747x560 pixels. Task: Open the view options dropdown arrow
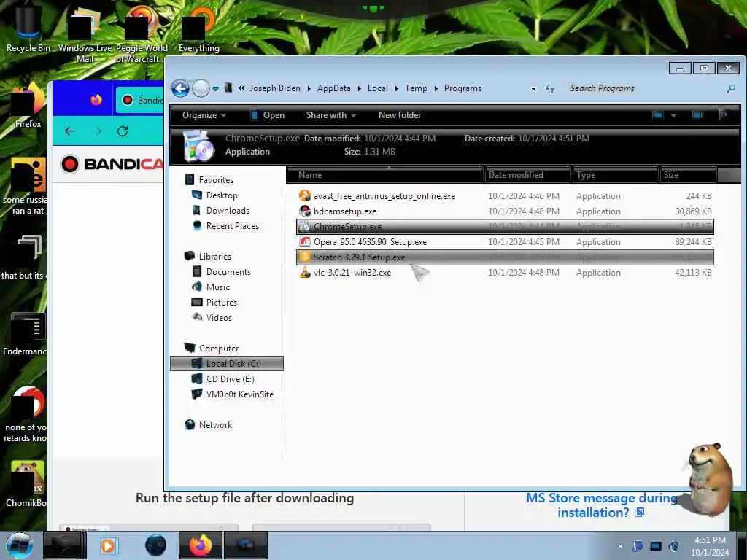pos(673,115)
